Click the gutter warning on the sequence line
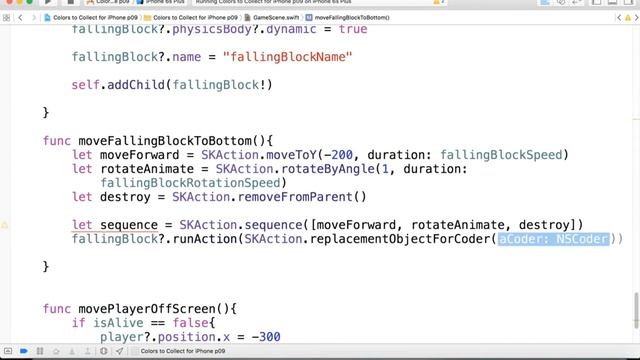The image size is (640, 360). [4, 225]
